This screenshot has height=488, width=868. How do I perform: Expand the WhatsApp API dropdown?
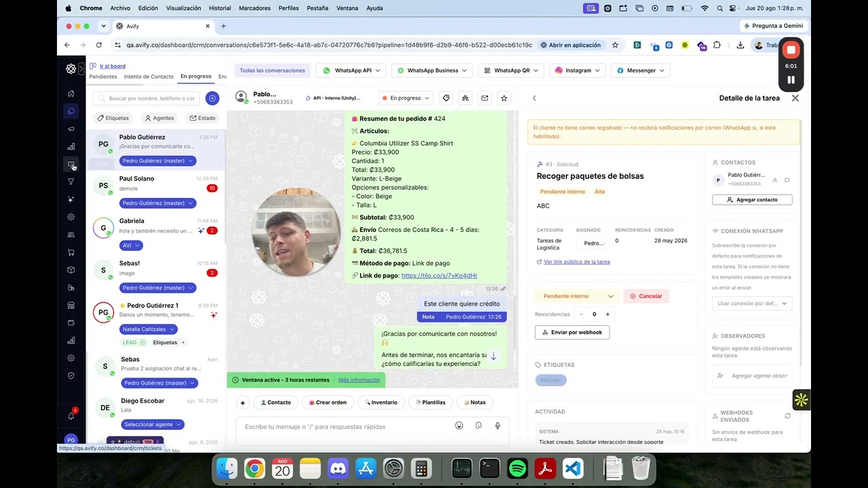coord(351,70)
